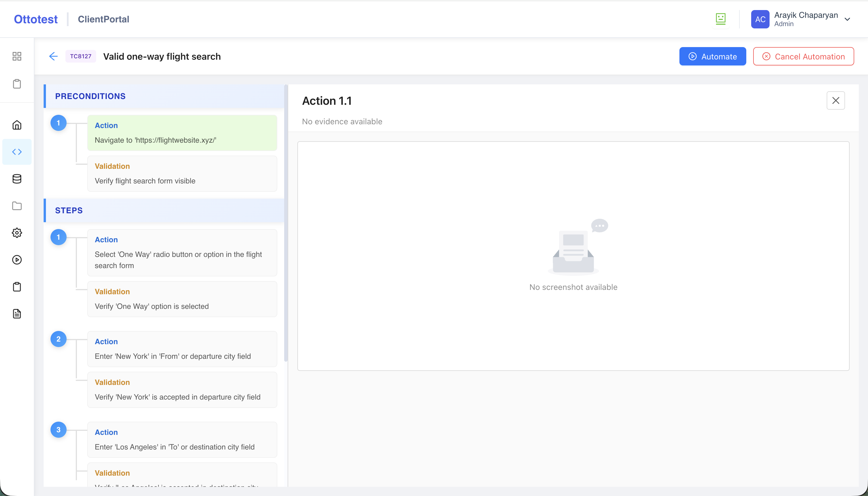Click the play circle sidebar icon
This screenshot has width=868, height=496.
tap(17, 260)
